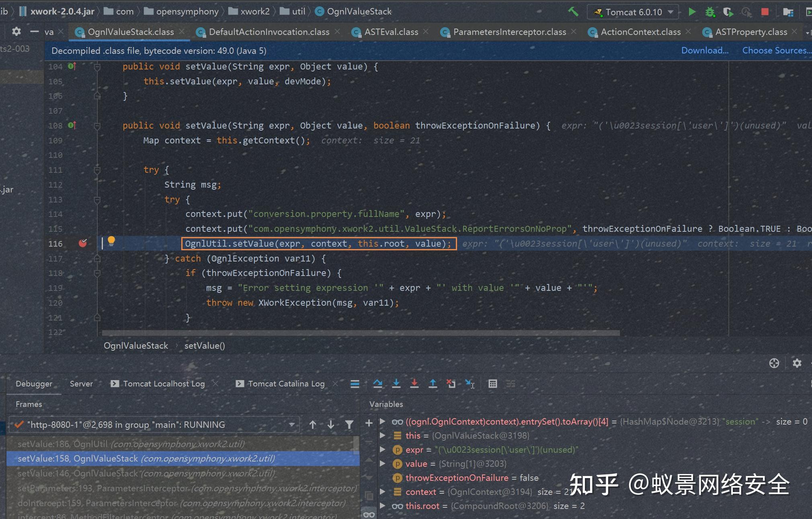Expand the 'expr' variable node
Screen dimensions: 812x519
click(383, 450)
